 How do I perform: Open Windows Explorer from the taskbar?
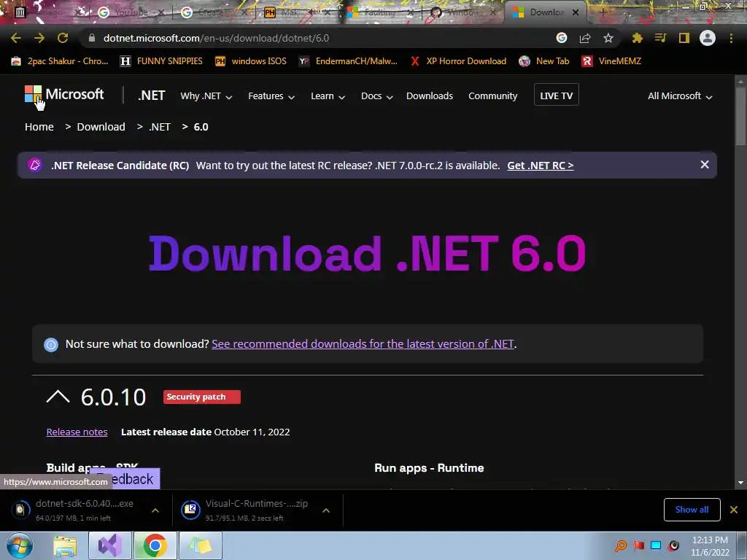[x=65, y=545]
